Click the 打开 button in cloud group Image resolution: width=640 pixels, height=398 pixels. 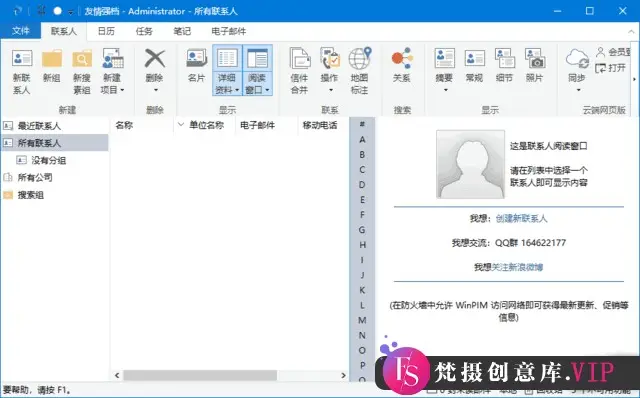(x=610, y=68)
